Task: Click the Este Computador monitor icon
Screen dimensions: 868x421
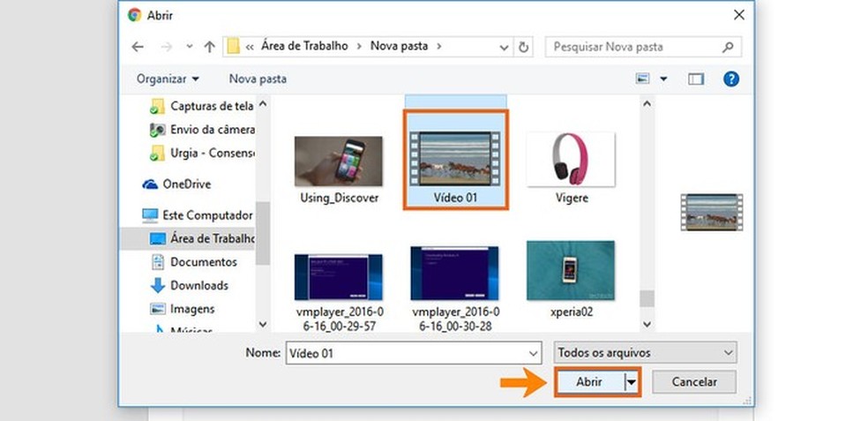Action: pyautogui.click(x=150, y=215)
